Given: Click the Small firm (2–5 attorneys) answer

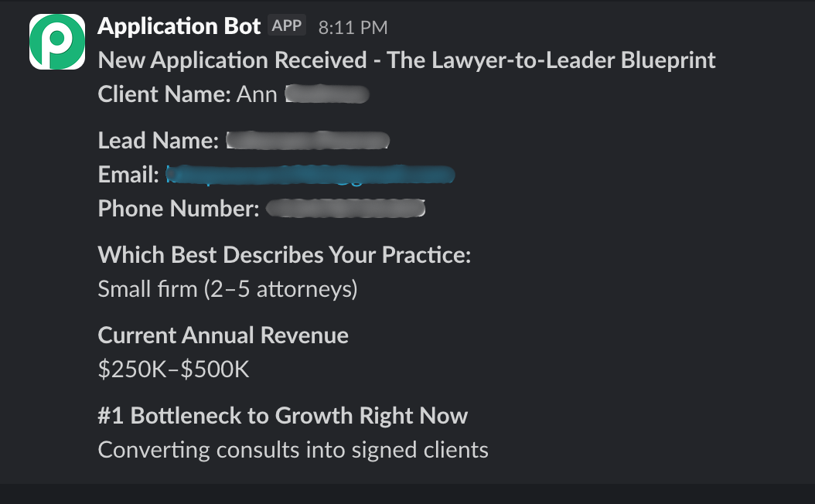Looking at the screenshot, I should (x=227, y=289).
